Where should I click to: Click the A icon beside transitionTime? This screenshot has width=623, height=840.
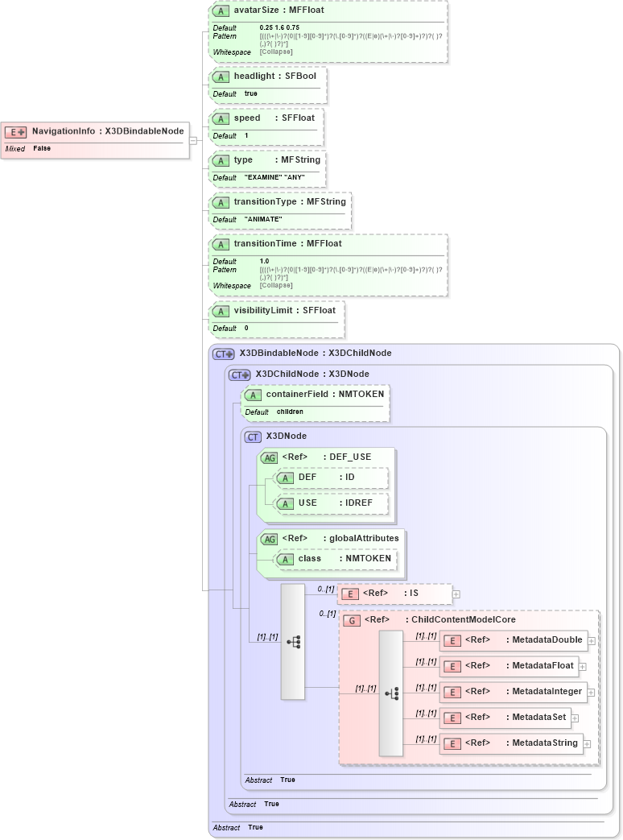[x=221, y=244]
